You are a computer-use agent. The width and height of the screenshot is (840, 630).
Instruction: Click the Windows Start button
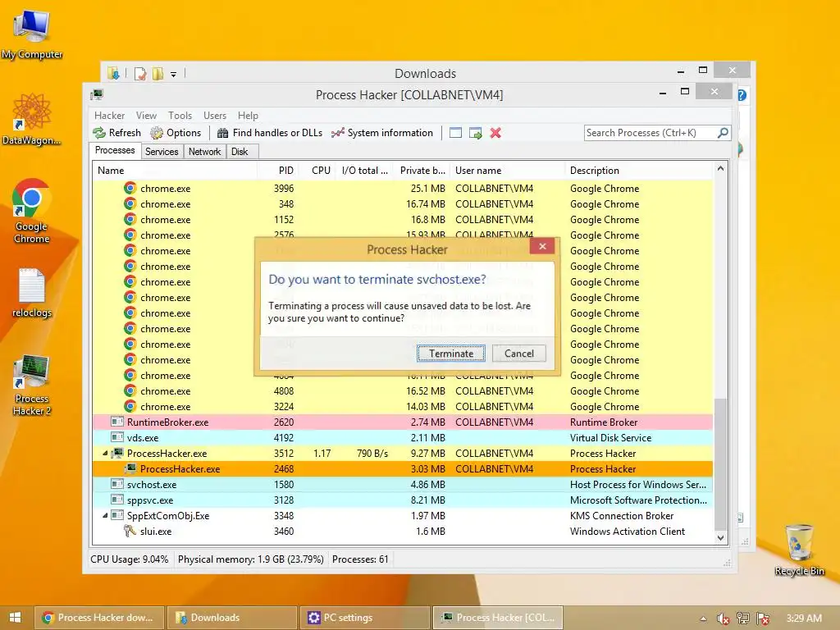(x=15, y=618)
